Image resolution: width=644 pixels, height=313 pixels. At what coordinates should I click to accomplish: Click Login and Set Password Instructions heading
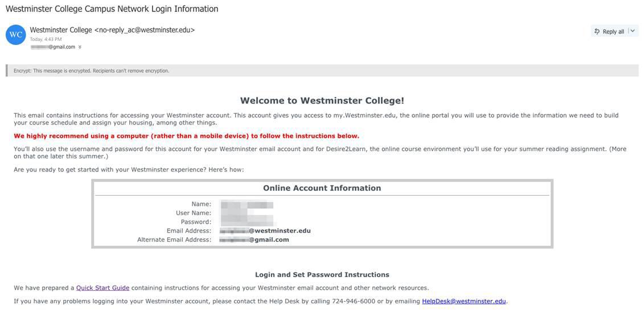pos(322,275)
